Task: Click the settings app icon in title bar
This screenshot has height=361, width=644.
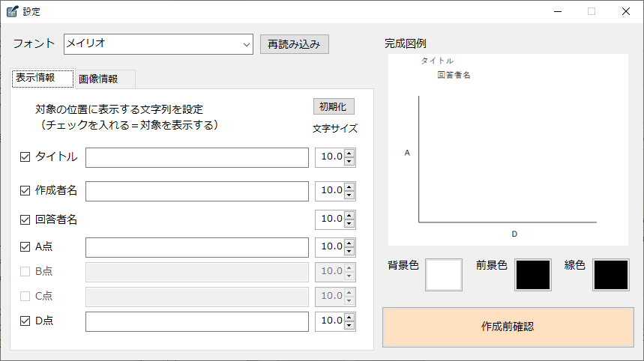Action: 11,11
